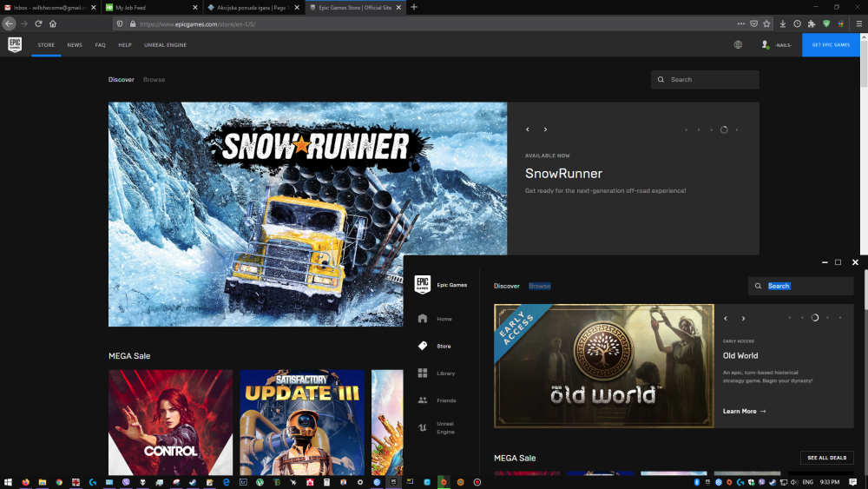Screen dimensions: 868x489
Task: Save page to Pocket icon
Action: pos(754,23)
